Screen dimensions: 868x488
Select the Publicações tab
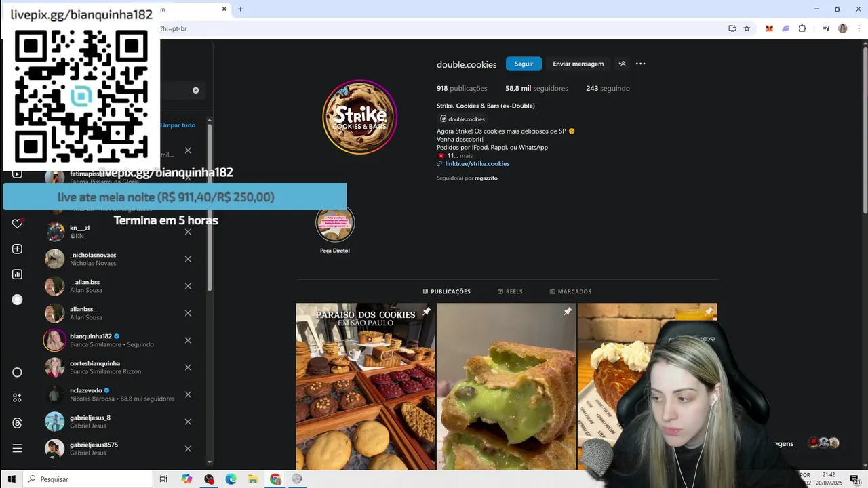click(446, 291)
